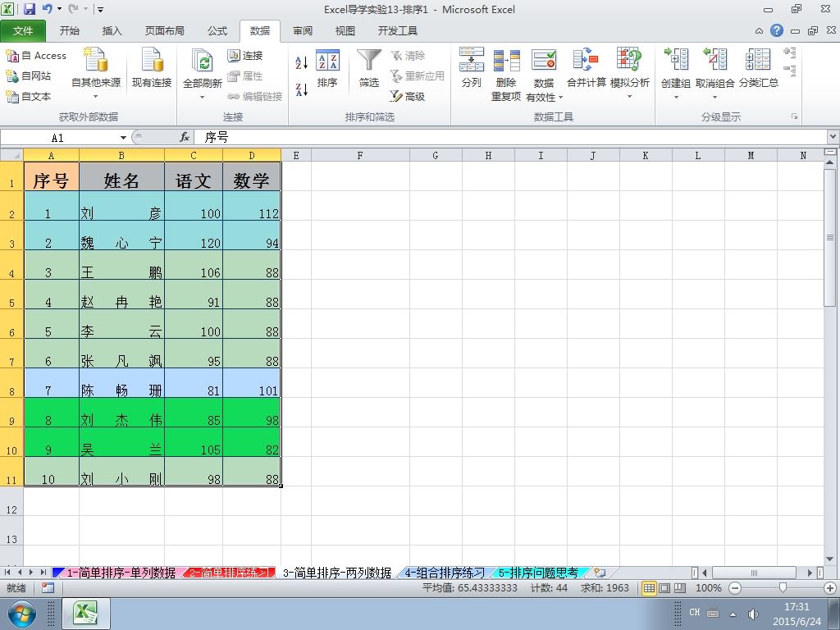Customize Quick Access Toolbar dropdown

coord(100,10)
